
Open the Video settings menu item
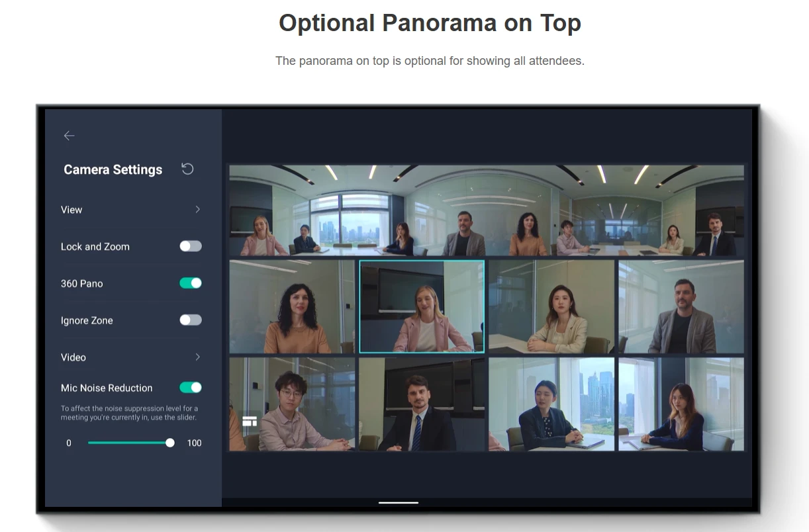pos(73,357)
